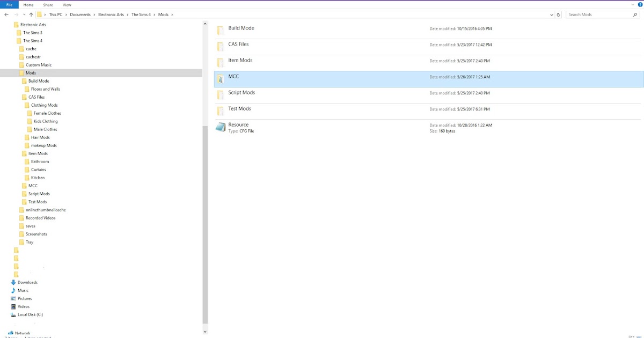Click the Bathroom folder icon
644x338 pixels.
(x=27, y=161)
